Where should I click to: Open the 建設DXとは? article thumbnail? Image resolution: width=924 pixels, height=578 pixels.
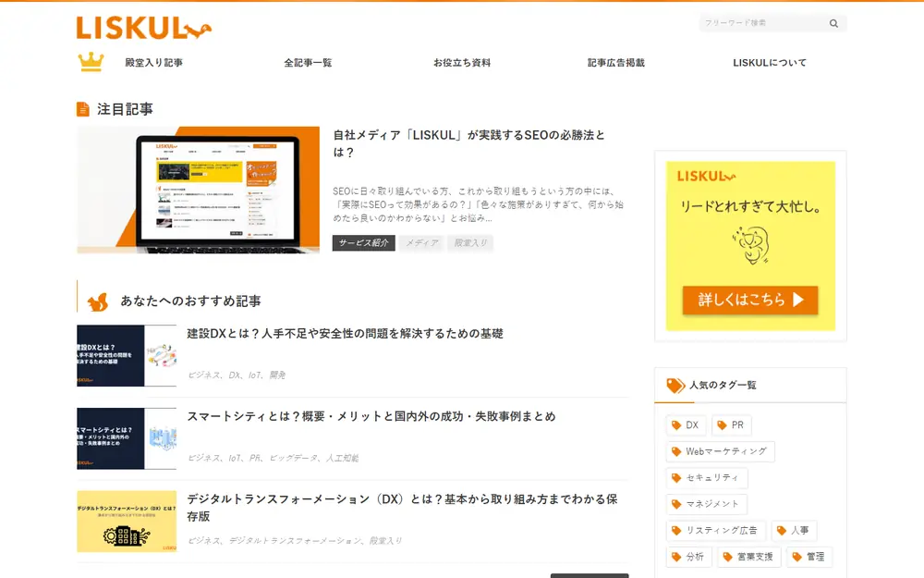tap(127, 356)
